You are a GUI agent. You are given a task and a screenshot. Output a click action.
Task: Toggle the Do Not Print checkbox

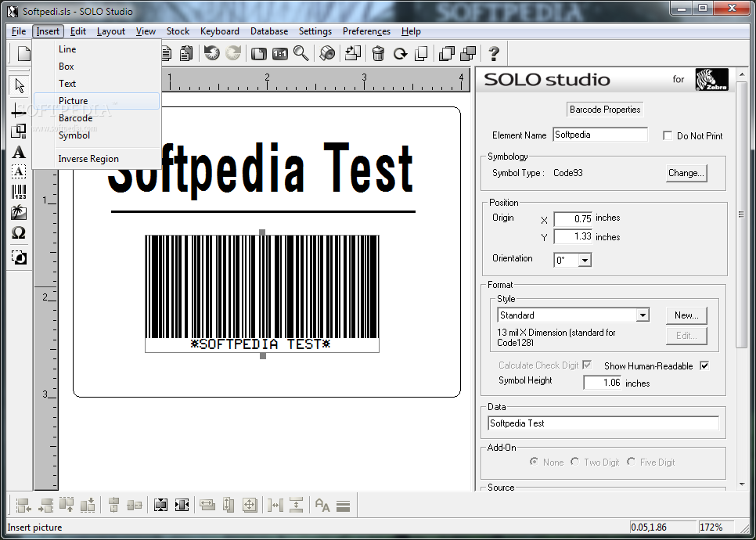coord(668,136)
